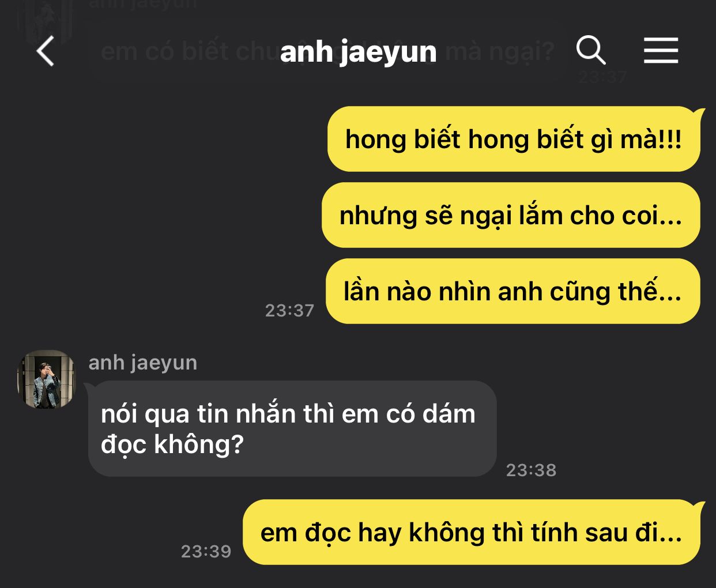Tap the faded 23:37 timestamp under search icon
Screen dimensions: 716x588
click(602, 77)
